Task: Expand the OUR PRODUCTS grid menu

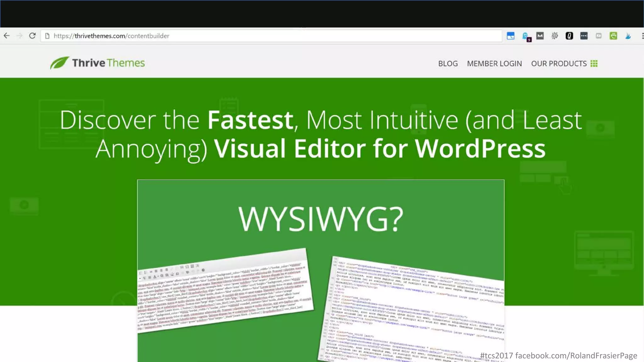Action: [x=564, y=64]
